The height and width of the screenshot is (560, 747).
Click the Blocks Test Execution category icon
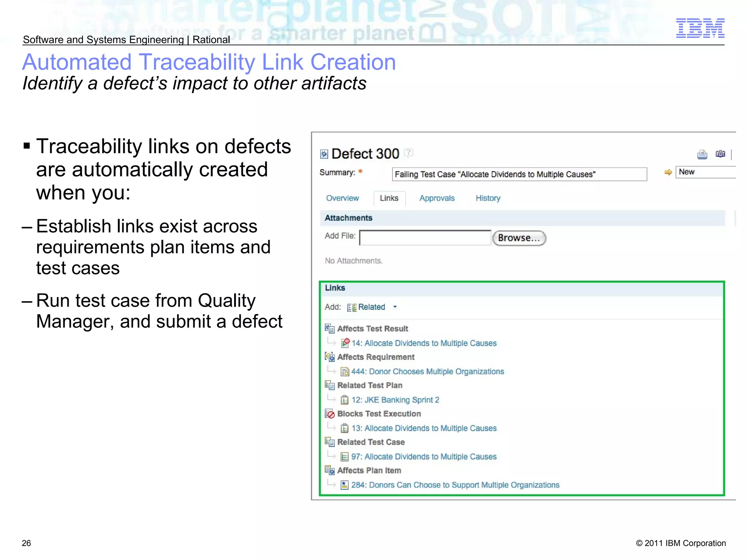330,413
